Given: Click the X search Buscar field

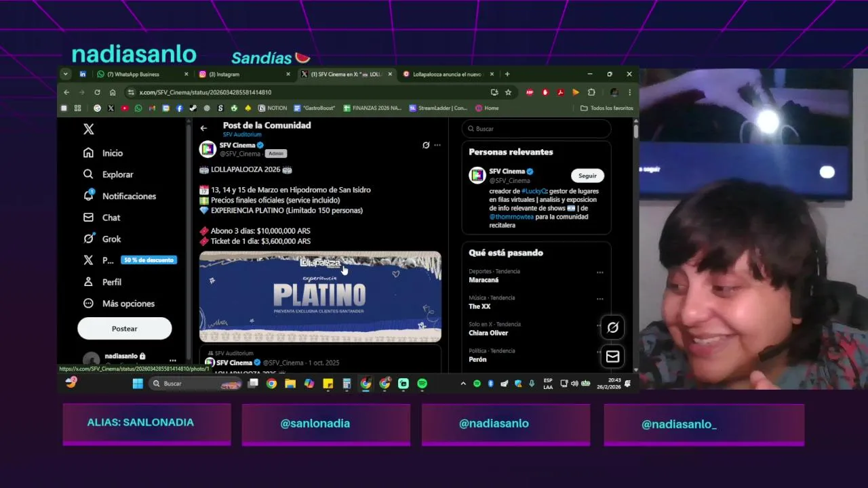Looking at the screenshot, I should (x=536, y=129).
